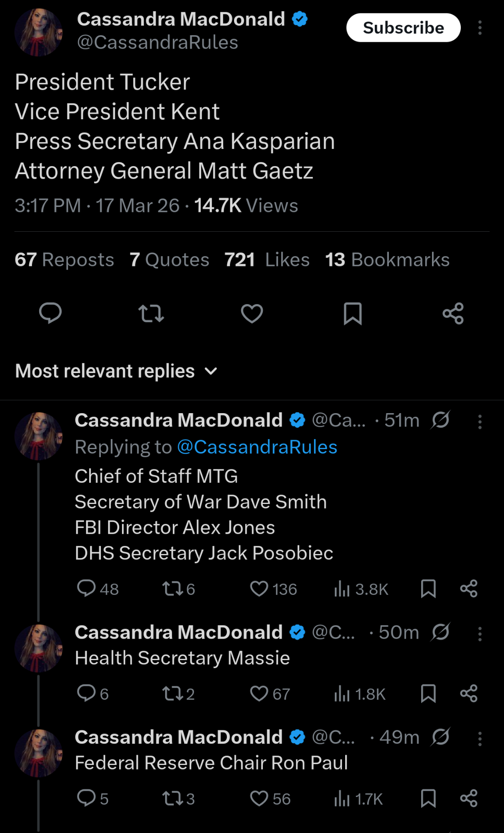Like the Chief of Staff MTG reply

coord(259,589)
